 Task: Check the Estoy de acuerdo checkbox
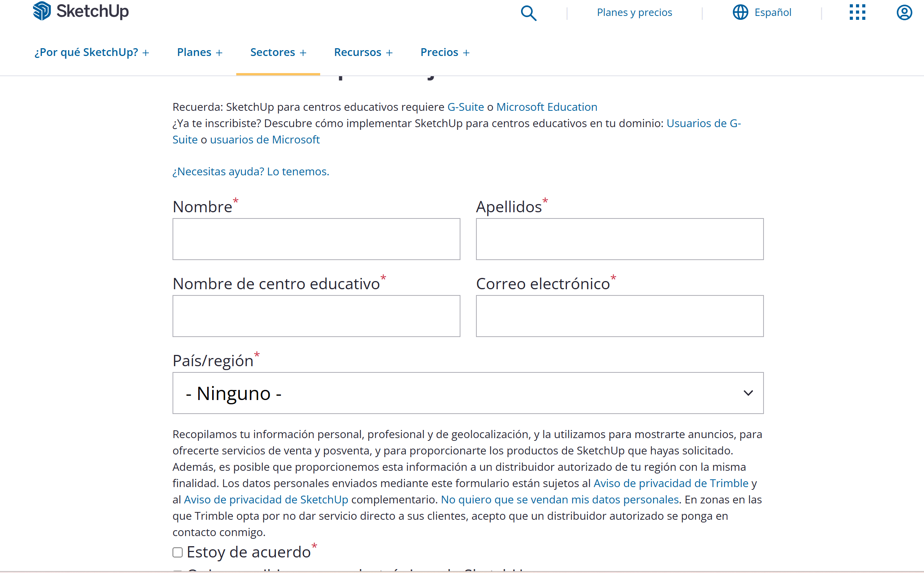178,552
